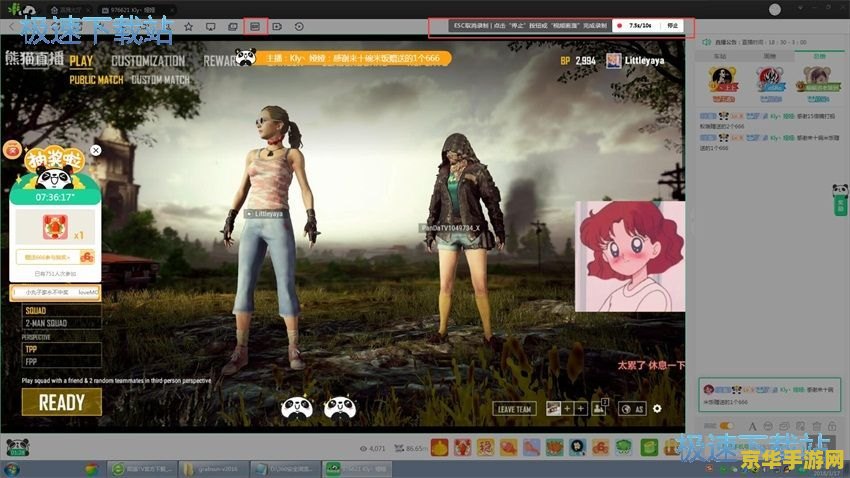Click the second empty team slot plus

pos(580,409)
